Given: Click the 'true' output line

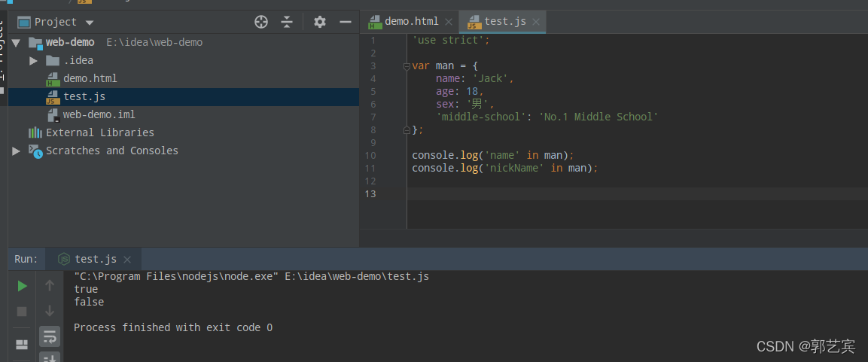Looking at the screenshot, I should 86,290.
